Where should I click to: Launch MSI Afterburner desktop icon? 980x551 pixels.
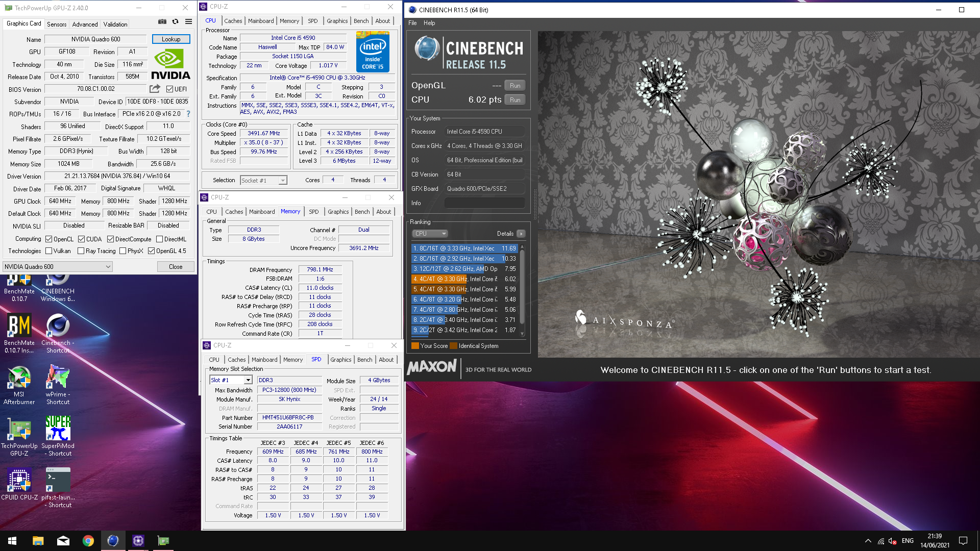tap(19, 385)
